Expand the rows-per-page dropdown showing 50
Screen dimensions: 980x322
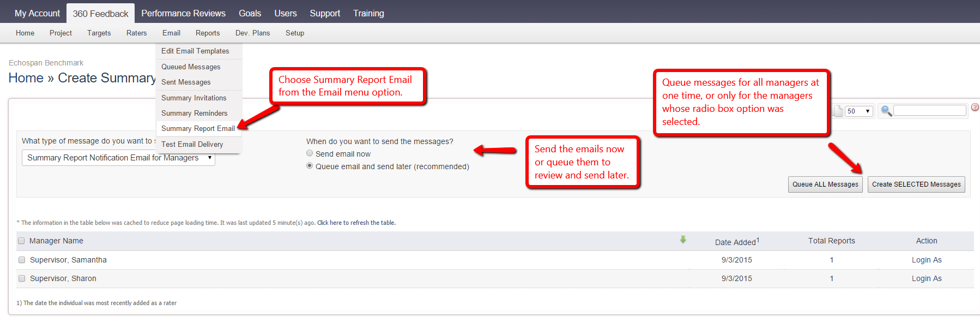click(860, 111)
